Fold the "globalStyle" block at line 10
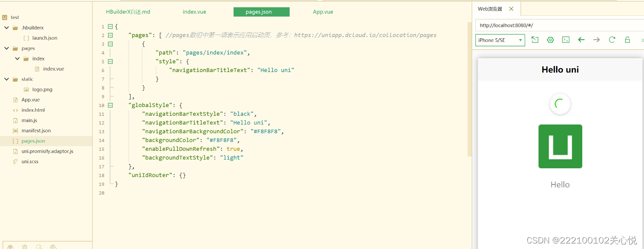 pos(110,105)
